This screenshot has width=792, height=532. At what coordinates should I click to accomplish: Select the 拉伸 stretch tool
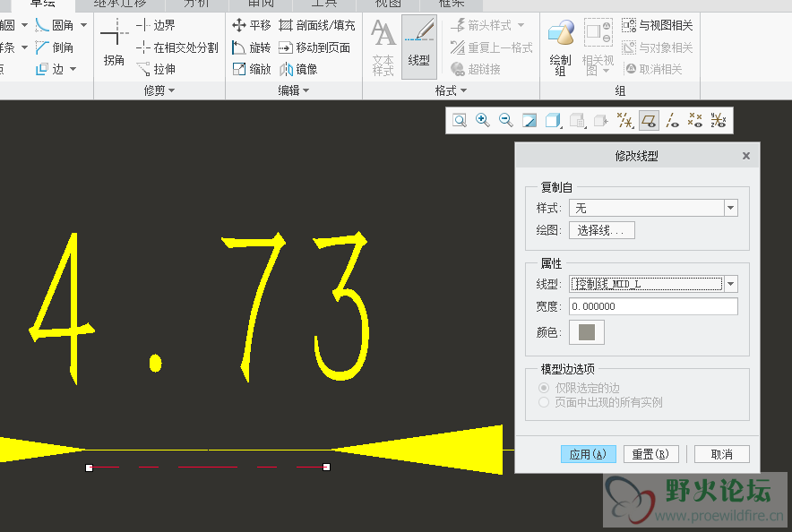156,69
